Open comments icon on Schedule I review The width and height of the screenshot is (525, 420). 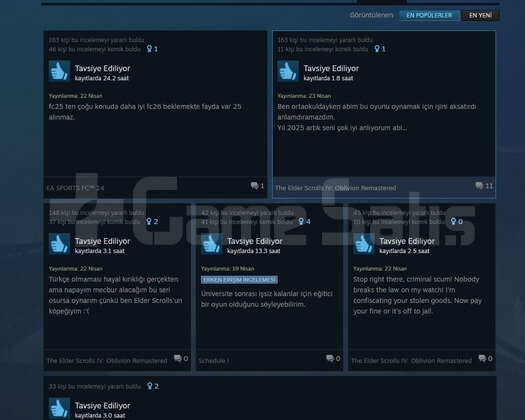tap(330, 358)
